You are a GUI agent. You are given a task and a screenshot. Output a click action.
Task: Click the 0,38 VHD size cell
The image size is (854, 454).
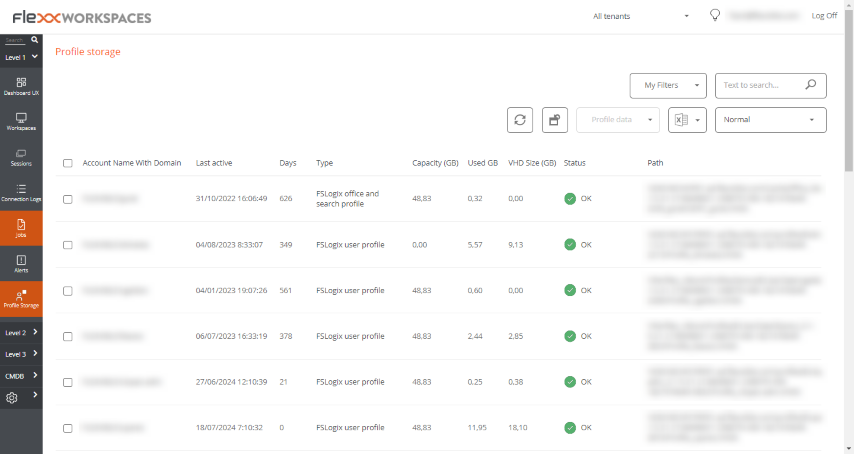(x=516, y=382)
